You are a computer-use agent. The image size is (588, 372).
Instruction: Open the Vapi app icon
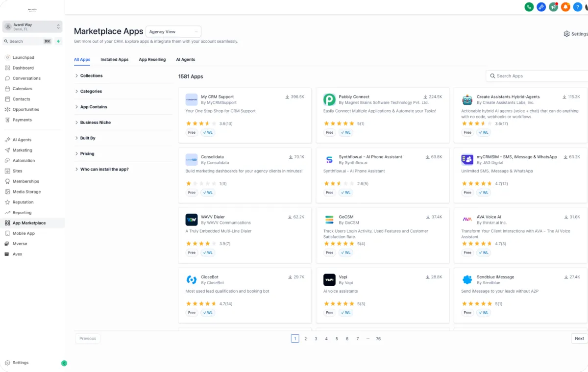[x=329, y=279]
